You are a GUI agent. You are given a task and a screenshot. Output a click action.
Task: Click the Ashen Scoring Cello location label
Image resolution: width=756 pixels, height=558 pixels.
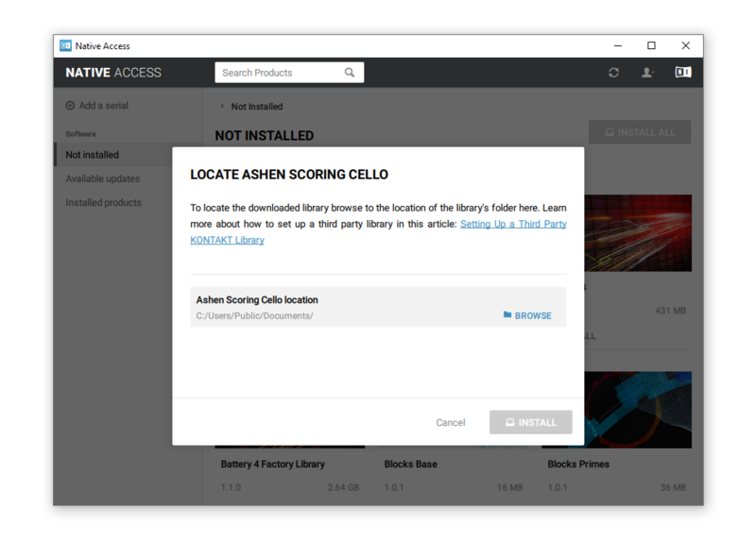[257, 299]
